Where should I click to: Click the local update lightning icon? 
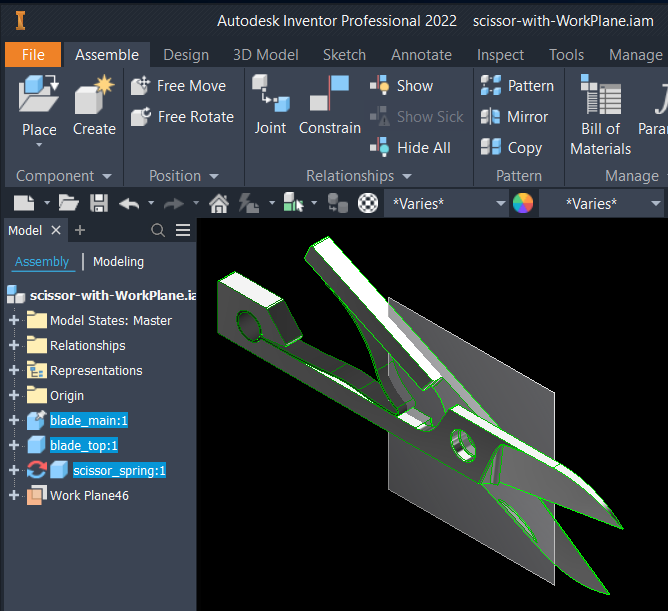tap(249, 203)
